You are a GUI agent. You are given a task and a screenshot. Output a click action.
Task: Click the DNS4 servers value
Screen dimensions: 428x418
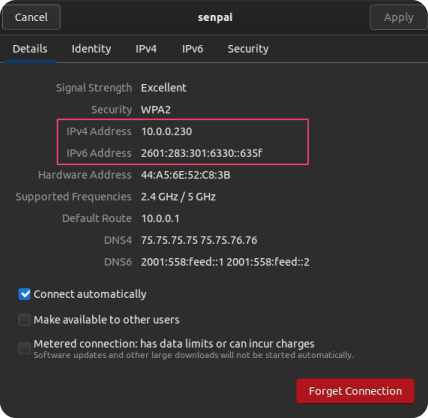[x=199, y=240]
